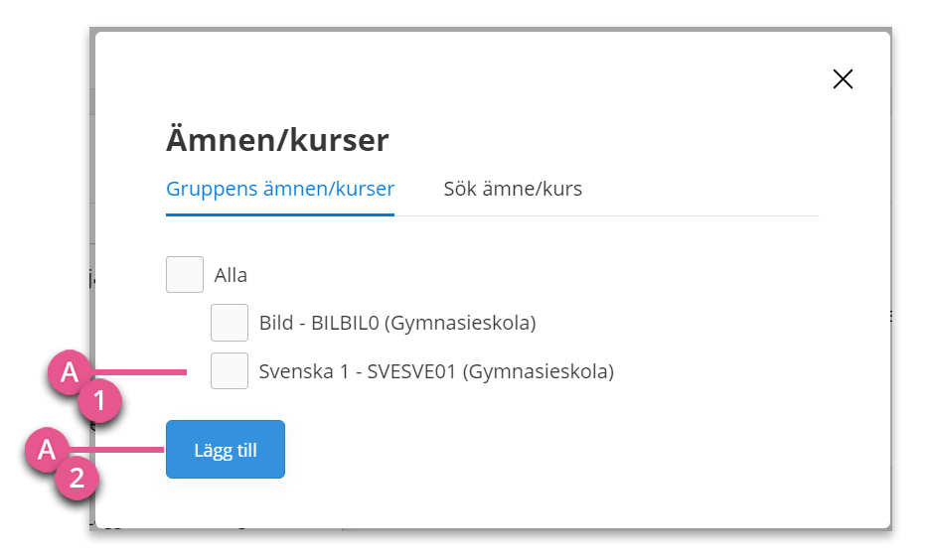Tick the Alla checkbox
Image resolution: width=929 pixels, height=560 pixels.
point(185,275)
